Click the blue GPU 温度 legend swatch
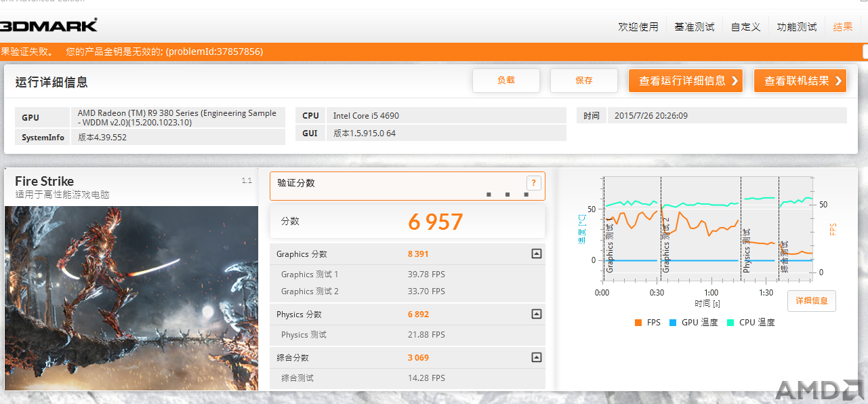This screenshot has width=868, height=404. tap(673, 323)
